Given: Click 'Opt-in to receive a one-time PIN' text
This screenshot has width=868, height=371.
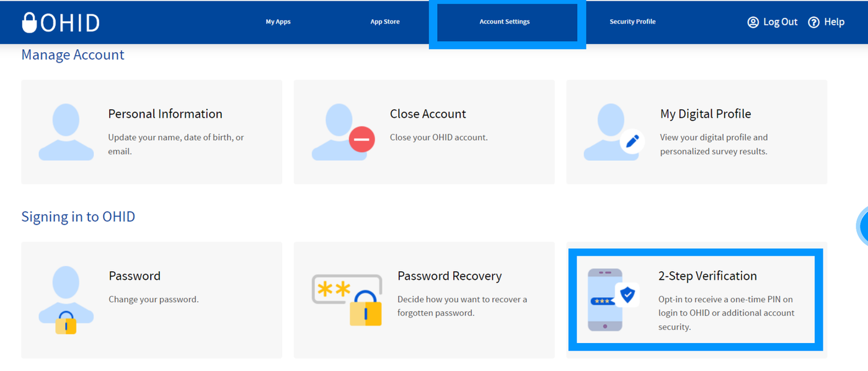Looking at the screenshot, I should pyautogui.click(x=726, y=313).
